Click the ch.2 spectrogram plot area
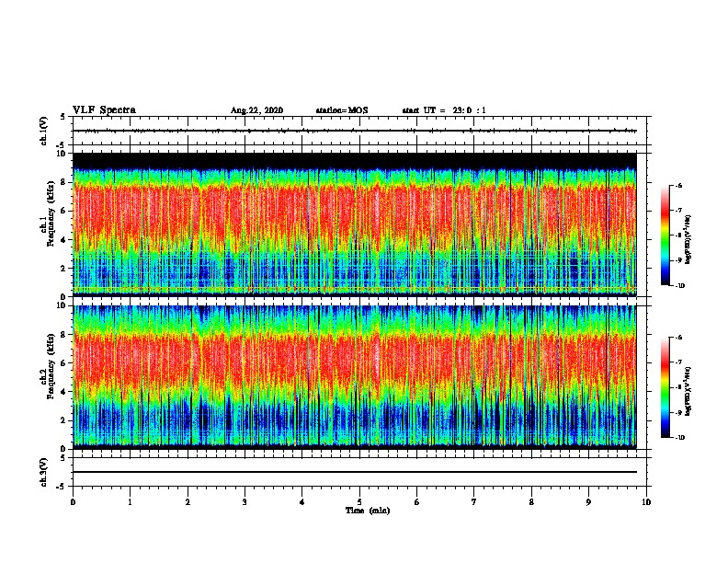Screen dimensions: 728x563 354,377
